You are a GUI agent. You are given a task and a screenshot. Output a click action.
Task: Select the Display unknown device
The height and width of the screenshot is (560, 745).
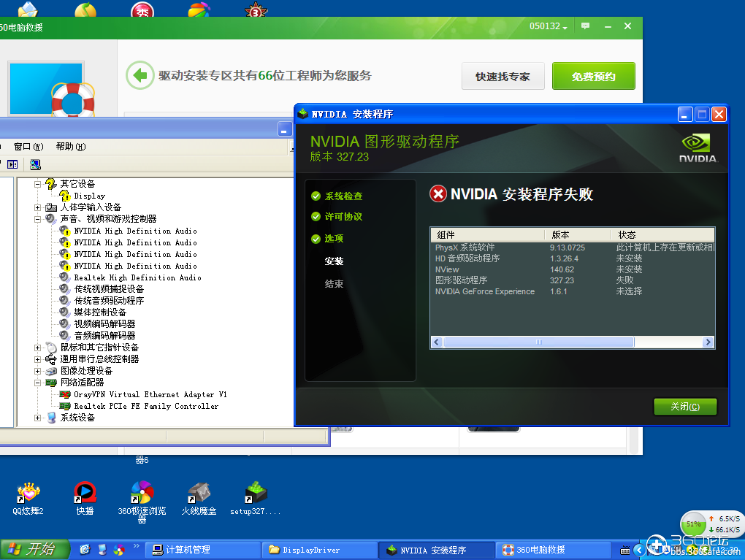89,196
